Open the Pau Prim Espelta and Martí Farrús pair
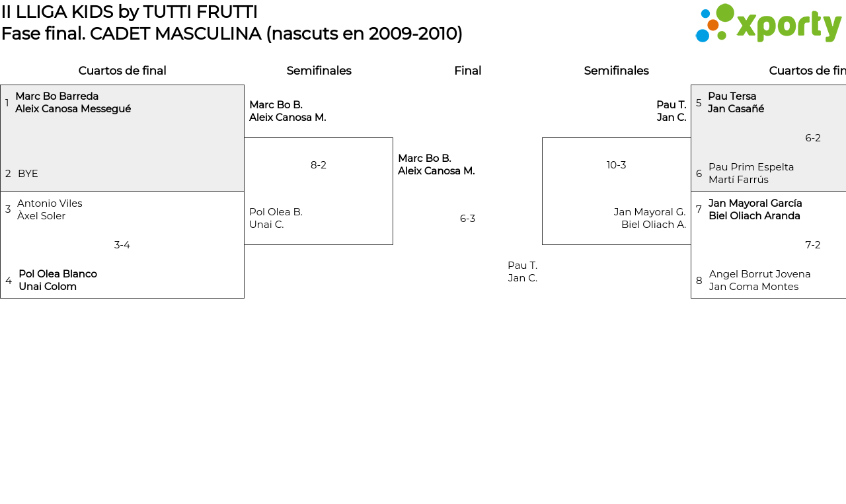Image resolution: width=846 pixels, height=504 pixels. point(751,173)
